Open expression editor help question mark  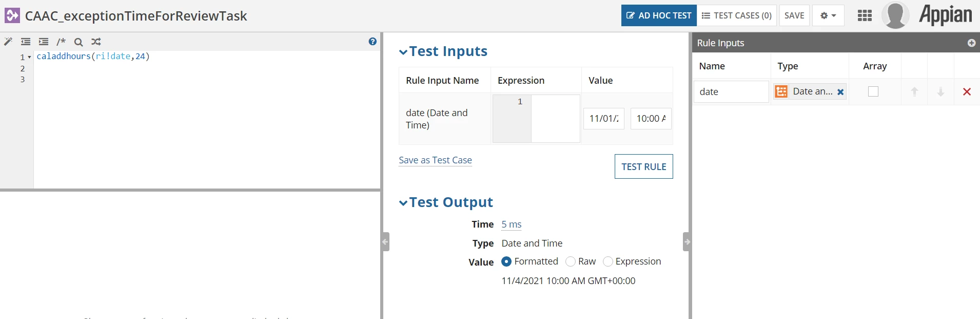coord(373,42)
